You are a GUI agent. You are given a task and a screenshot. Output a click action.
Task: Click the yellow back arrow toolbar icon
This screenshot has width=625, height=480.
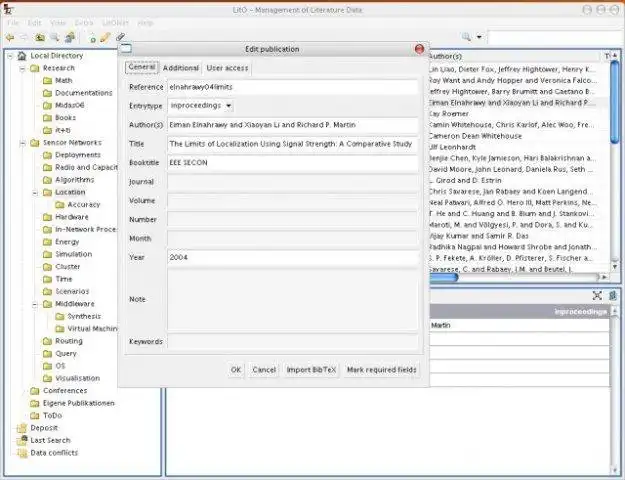coord(10,38)
